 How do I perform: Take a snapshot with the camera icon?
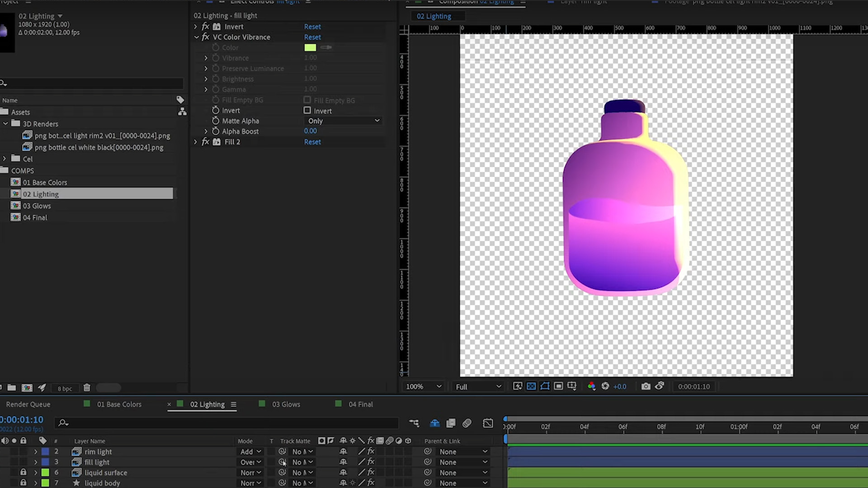click(x=646, y=386)
